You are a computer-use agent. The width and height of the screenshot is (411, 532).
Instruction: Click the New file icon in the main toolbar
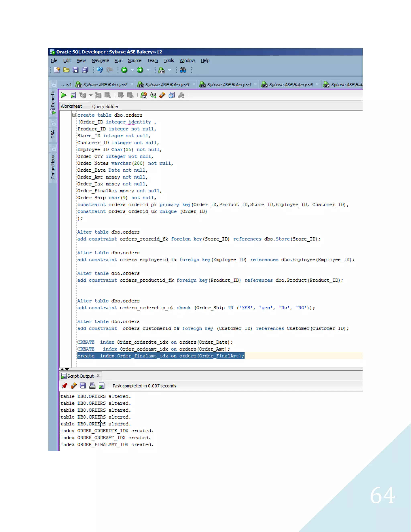click(57, 70)
